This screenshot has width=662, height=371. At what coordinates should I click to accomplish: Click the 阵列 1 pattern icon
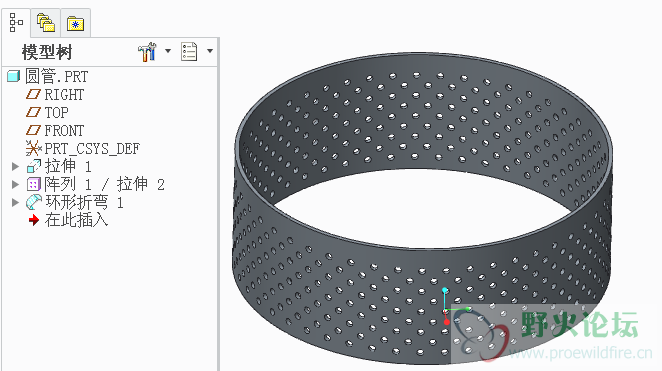tap(33, 184)
